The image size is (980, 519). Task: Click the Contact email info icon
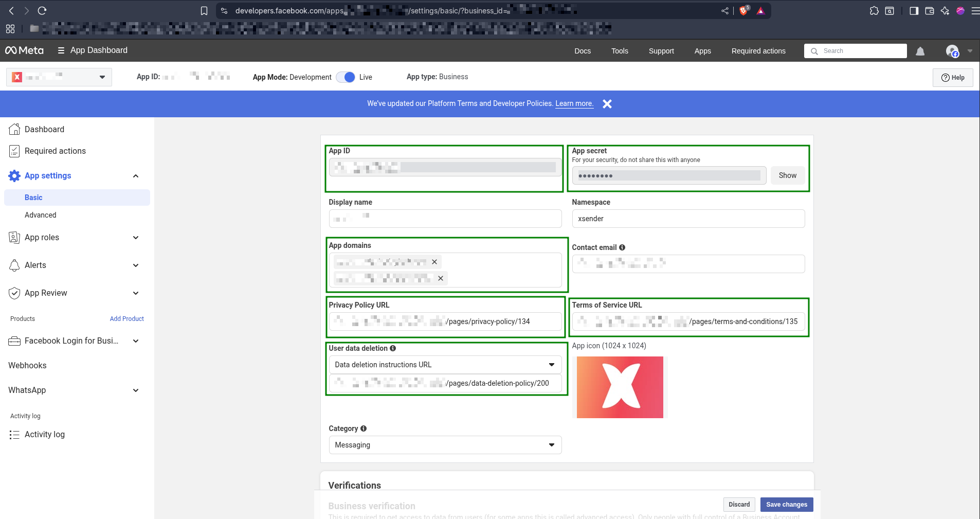pyautogui.click(x=622, y=247)
